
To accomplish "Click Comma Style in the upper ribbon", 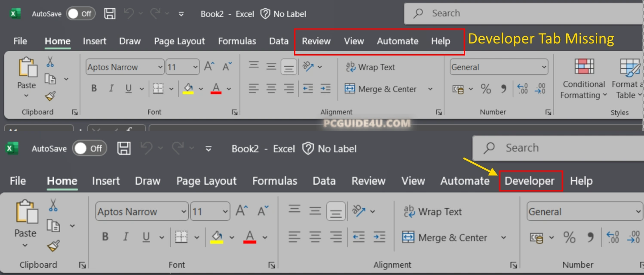I will click(x=503, y=89).
